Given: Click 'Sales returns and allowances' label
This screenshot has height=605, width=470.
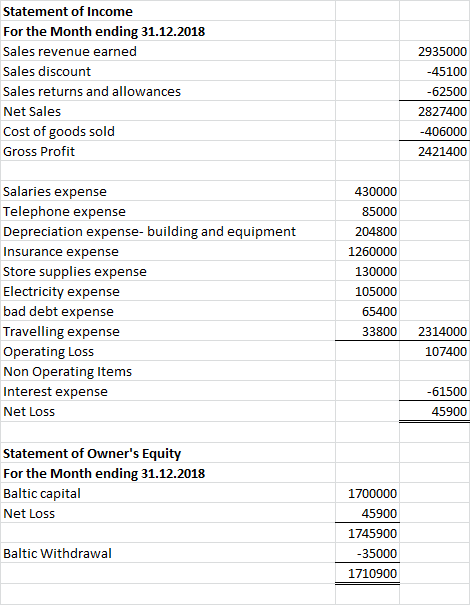Looking at the screenshot, I should [x=168, y=91].
